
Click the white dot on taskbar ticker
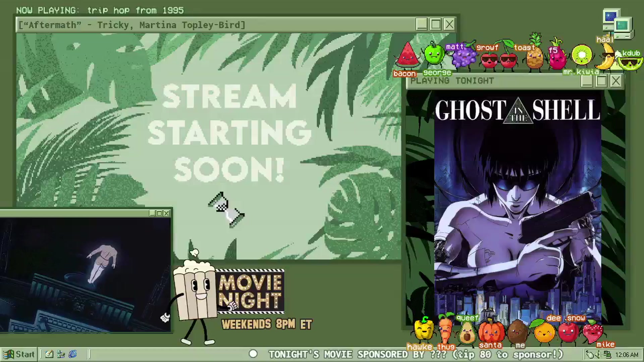point(253,354)
